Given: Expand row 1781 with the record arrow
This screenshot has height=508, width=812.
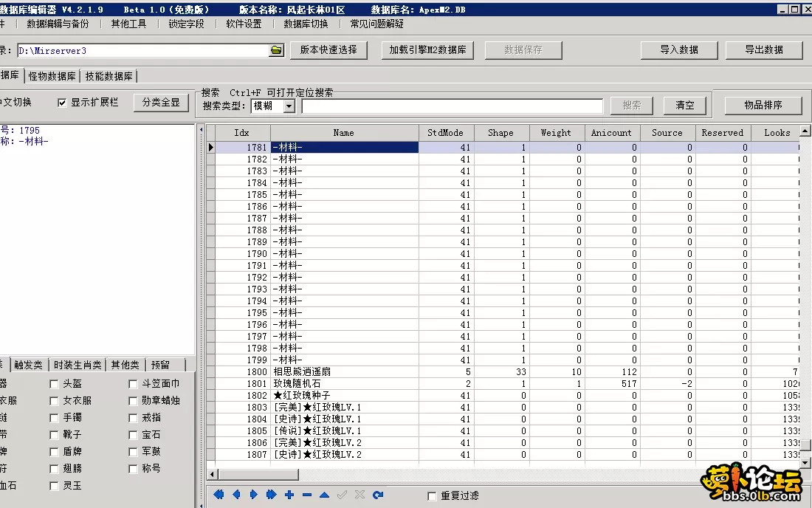Looking at the screenshot, I should click(x=210, y=147).
